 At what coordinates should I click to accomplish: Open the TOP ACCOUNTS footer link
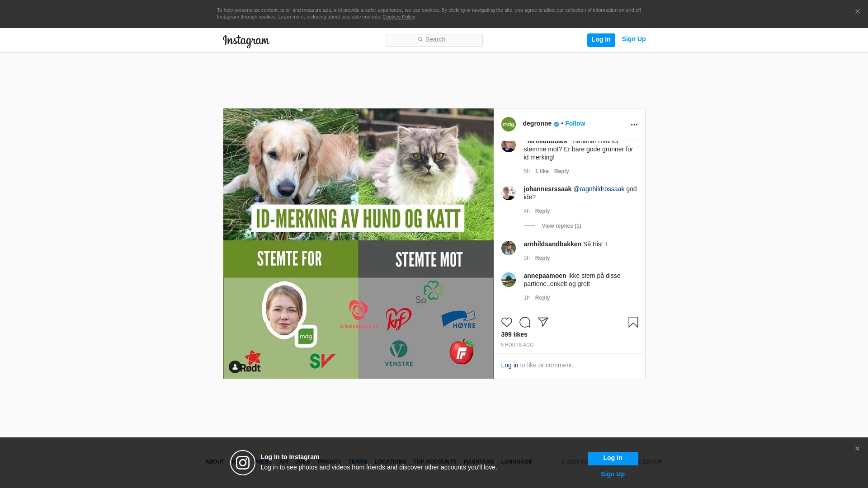434,462
